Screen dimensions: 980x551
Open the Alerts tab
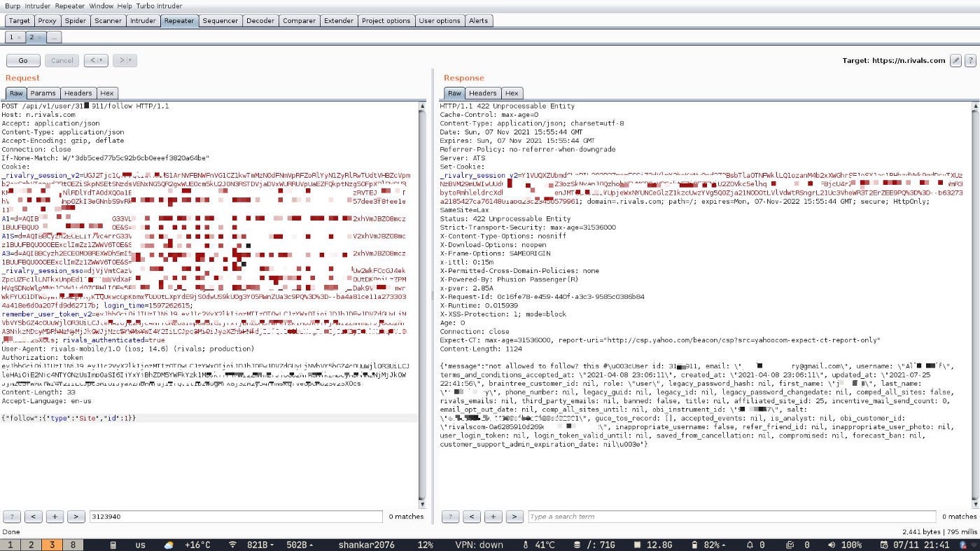[x=479, y=21]
